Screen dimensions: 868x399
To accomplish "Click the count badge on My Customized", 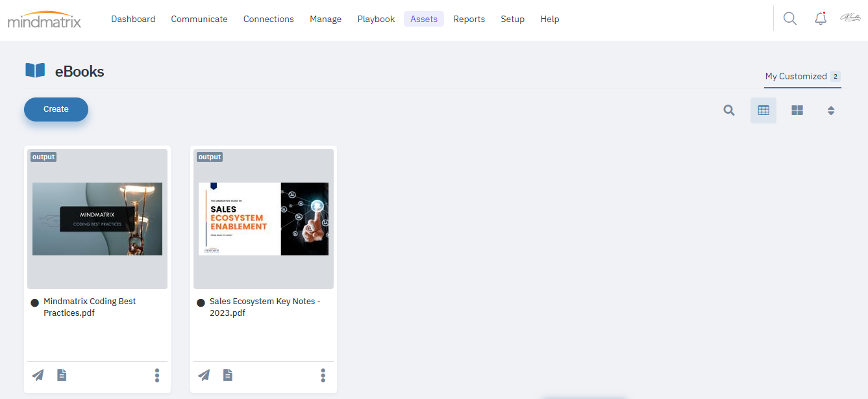I will pos(836,77).
